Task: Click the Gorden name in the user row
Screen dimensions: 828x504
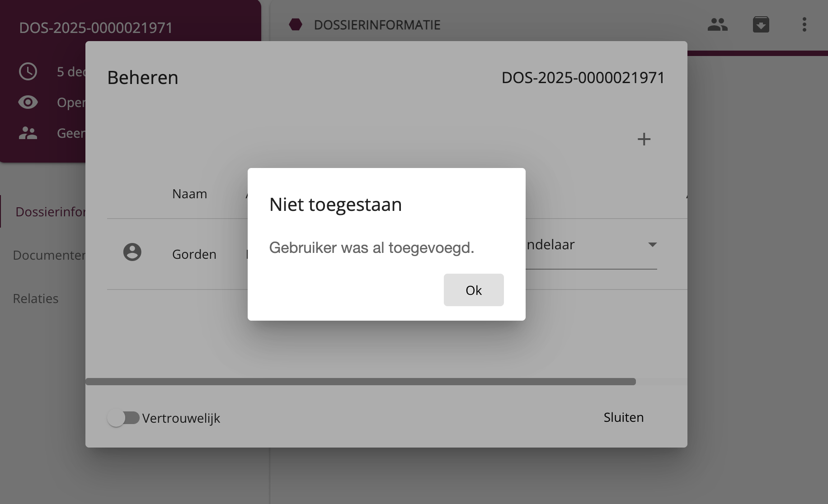Action: 194,254
